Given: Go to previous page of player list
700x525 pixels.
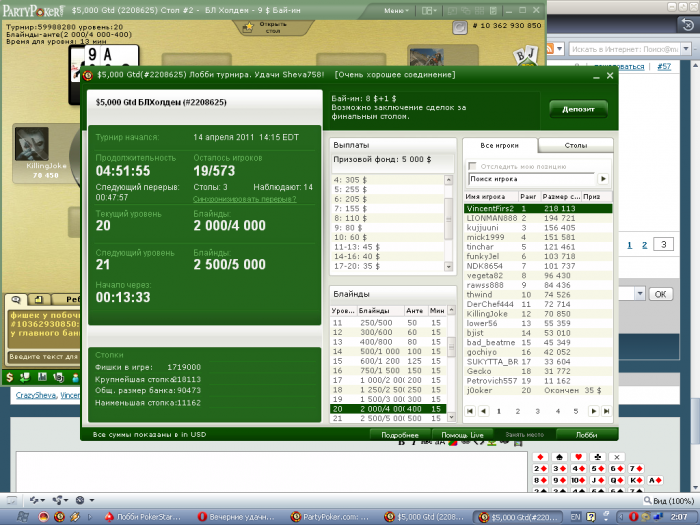Looking at the screenshot, I should pyautogui.click(x=483, y=411).
